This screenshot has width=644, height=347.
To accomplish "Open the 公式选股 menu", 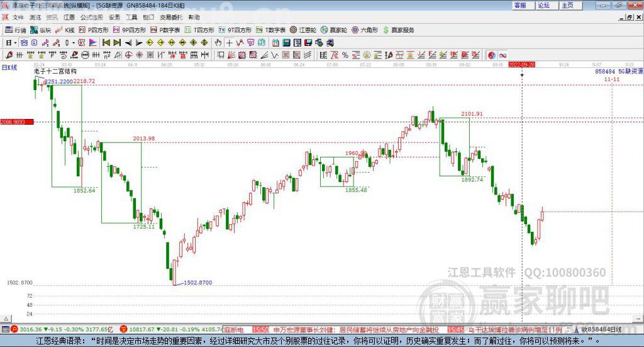I will pos(92,17).
